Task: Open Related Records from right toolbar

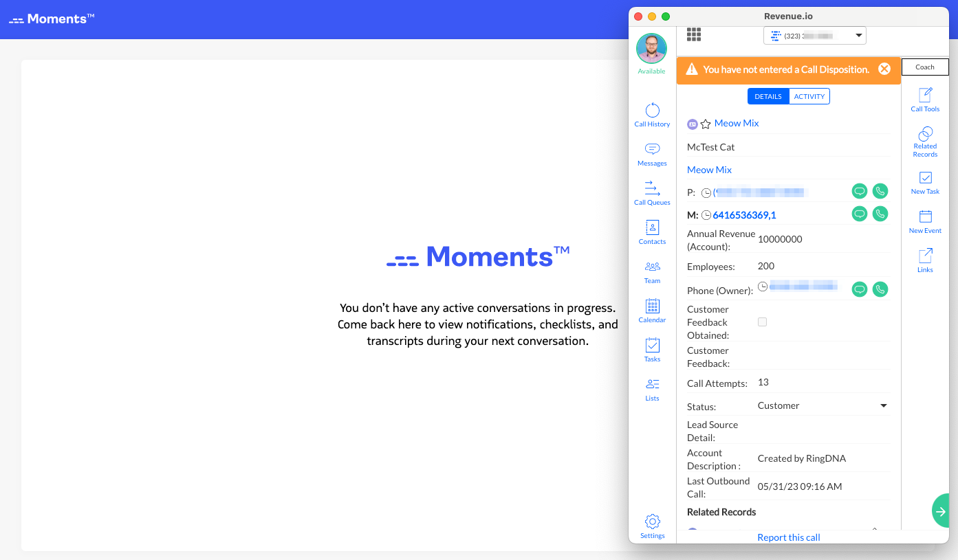Action: pyautogui.click(x=925, y=142)
